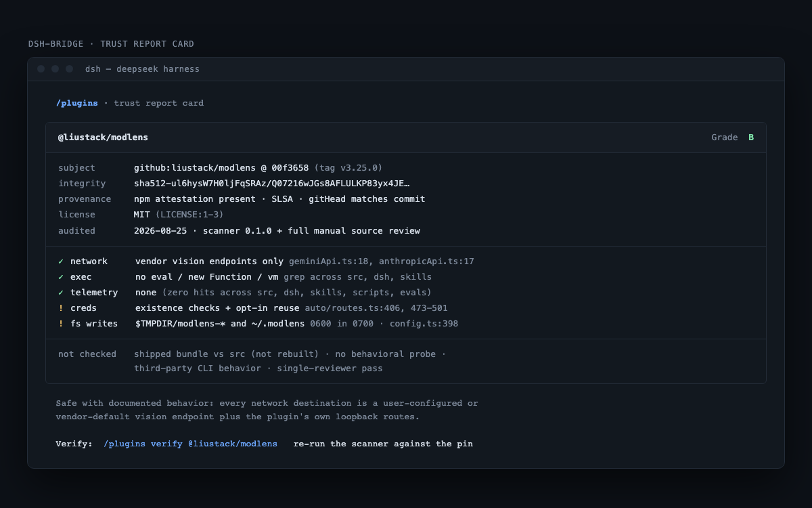The image size is (812, 508).
Task: Click the Grade label
Action: 725,137
